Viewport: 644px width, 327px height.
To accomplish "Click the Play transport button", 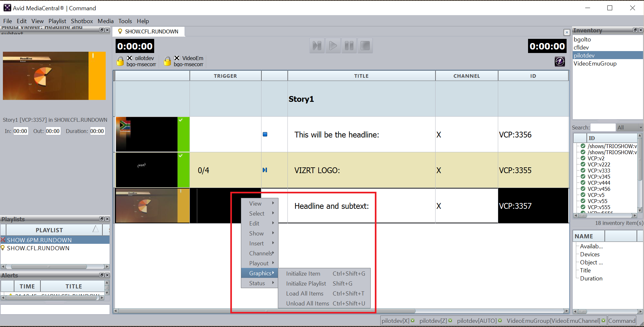I will (x=333, y=46).
